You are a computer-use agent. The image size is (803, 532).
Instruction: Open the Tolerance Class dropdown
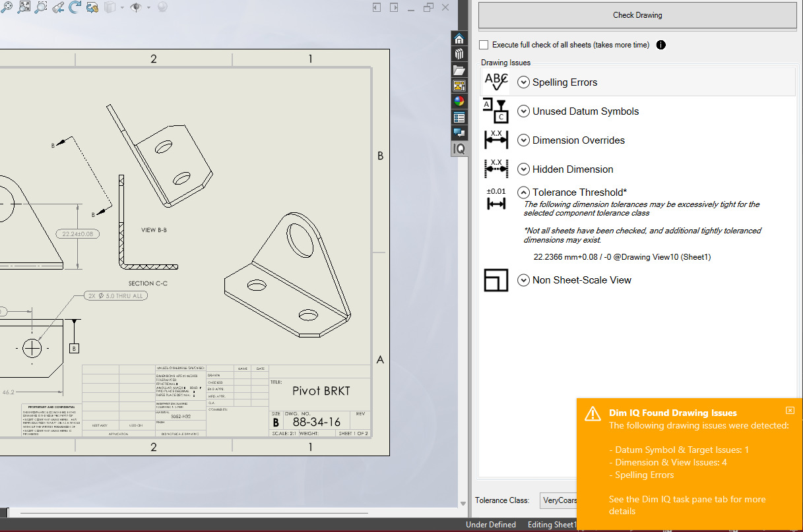[560, 500]
